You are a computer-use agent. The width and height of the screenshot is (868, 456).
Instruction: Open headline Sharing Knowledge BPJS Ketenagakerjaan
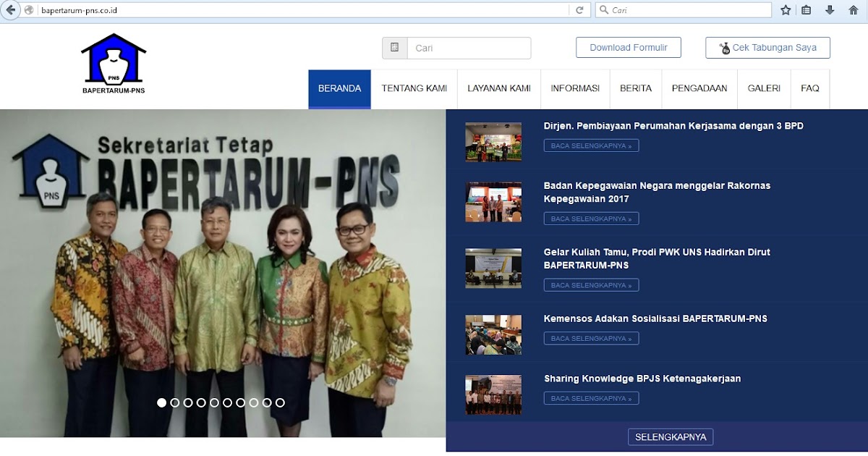point(642,379)
